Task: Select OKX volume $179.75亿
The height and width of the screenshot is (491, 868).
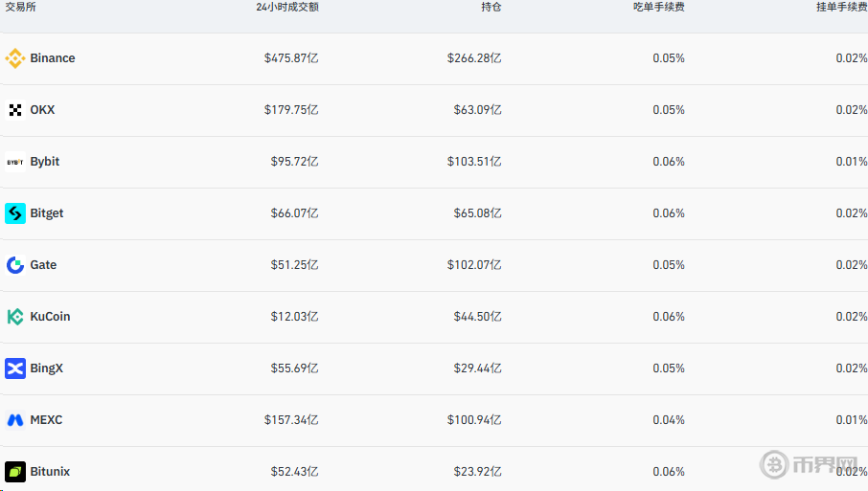Action: pyautogui.click(x=291, y=109)
